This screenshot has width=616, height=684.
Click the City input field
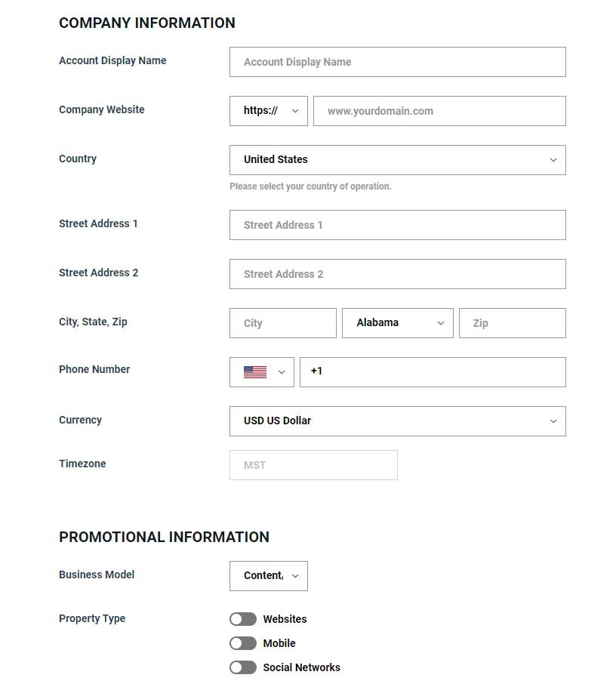(x=283, y=323)
